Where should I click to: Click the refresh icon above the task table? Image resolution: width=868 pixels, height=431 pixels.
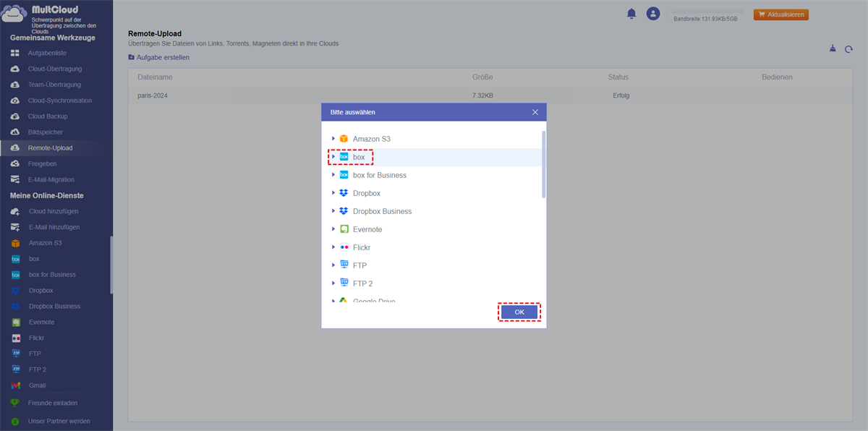coord(848,49)
